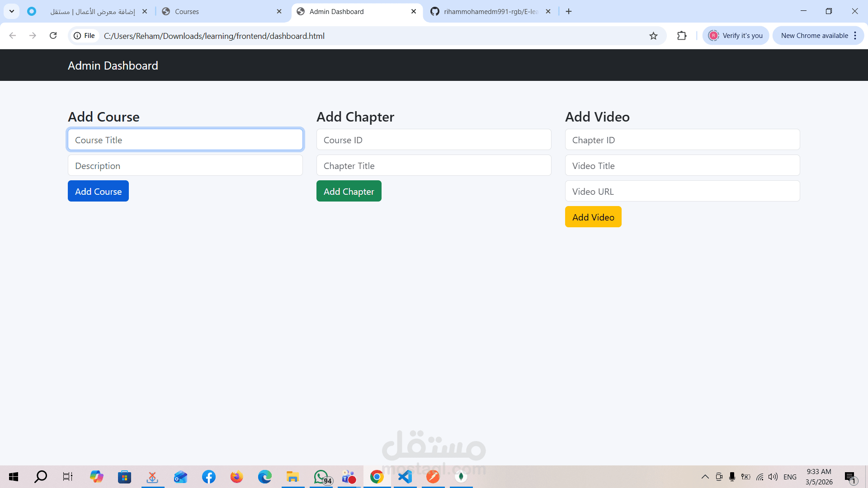The width and height of the screenshot is (868, 488).
Task: Open WhatsApp from the taskbar
Action: (x=321, y=477)
